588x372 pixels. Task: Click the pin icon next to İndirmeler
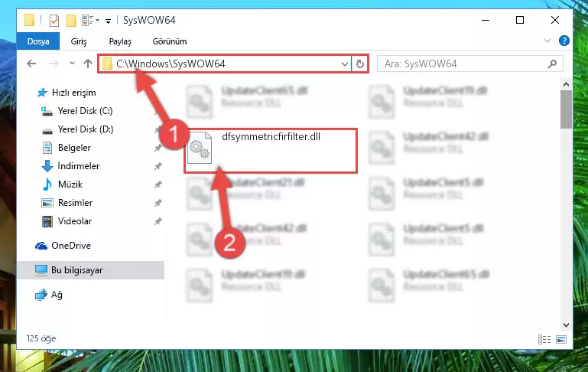158,166
